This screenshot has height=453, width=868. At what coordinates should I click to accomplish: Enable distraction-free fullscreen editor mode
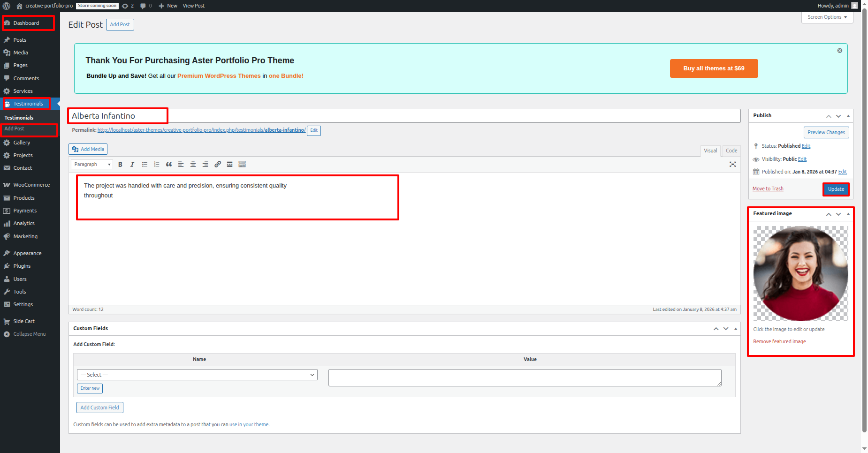732,165
